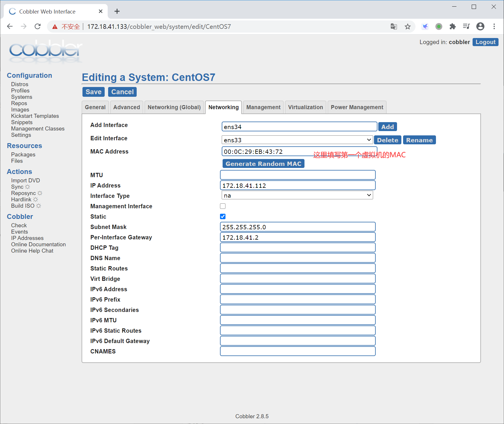Bookmark this page with star icon
Viewport: 504px width, 424px height.
point(407,26)
